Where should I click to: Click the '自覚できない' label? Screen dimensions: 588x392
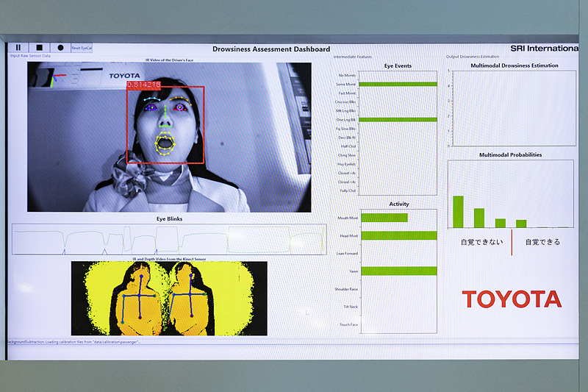tap(482, 242)
